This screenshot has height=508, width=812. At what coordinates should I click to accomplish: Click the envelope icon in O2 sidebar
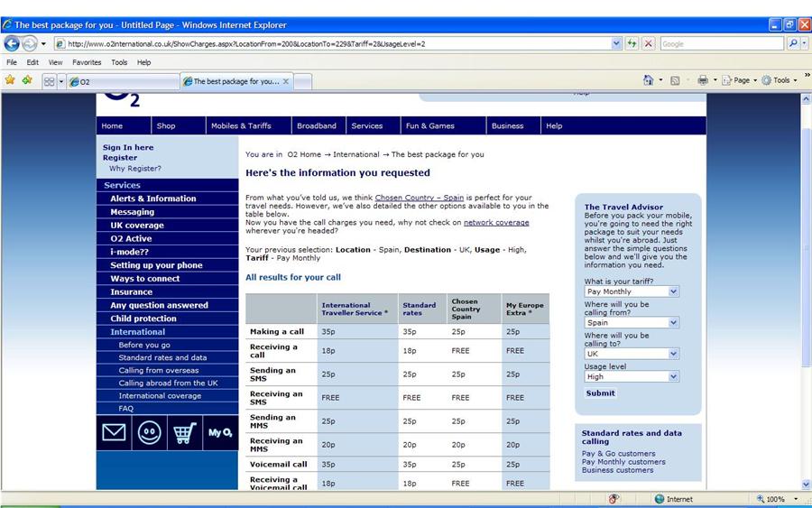pos(114,433)
